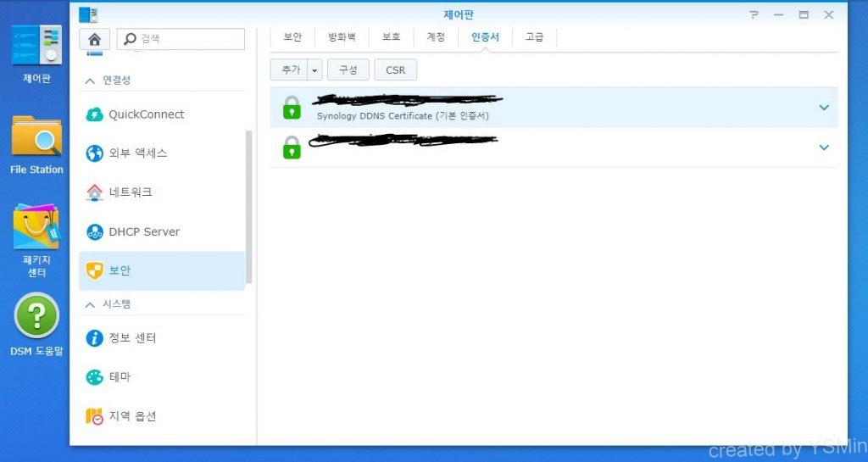Switch to the 방화벽 tab
868x462 pixels.
[342, 37]
